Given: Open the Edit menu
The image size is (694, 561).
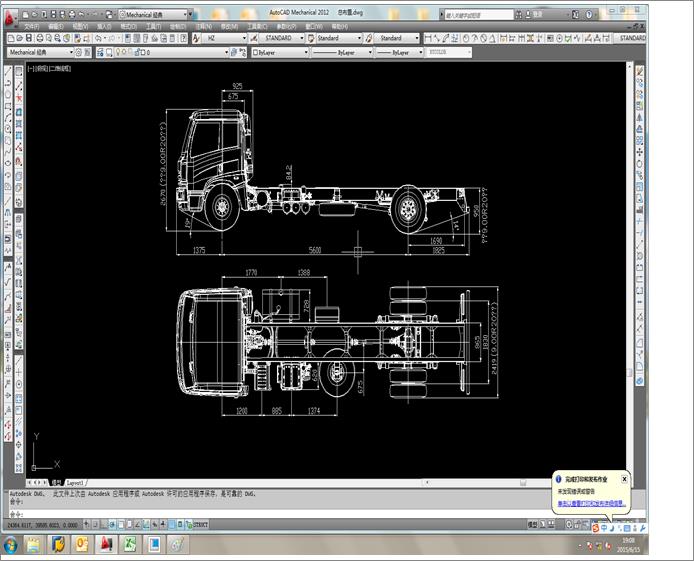Looking at the screenshot, I should (56, 27).
